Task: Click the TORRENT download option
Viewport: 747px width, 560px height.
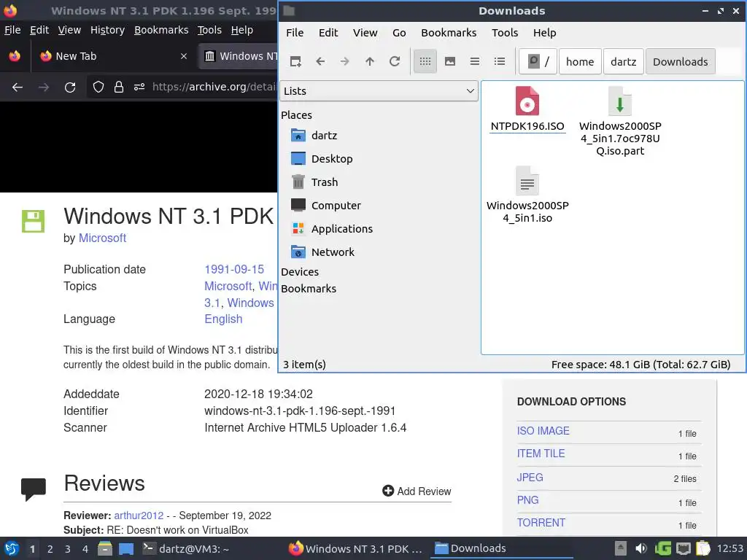Action: pos(541,523)
